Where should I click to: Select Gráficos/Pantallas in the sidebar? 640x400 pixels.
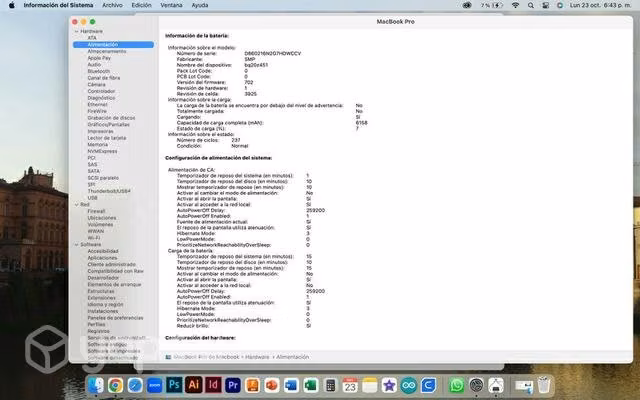click(109, 124)
